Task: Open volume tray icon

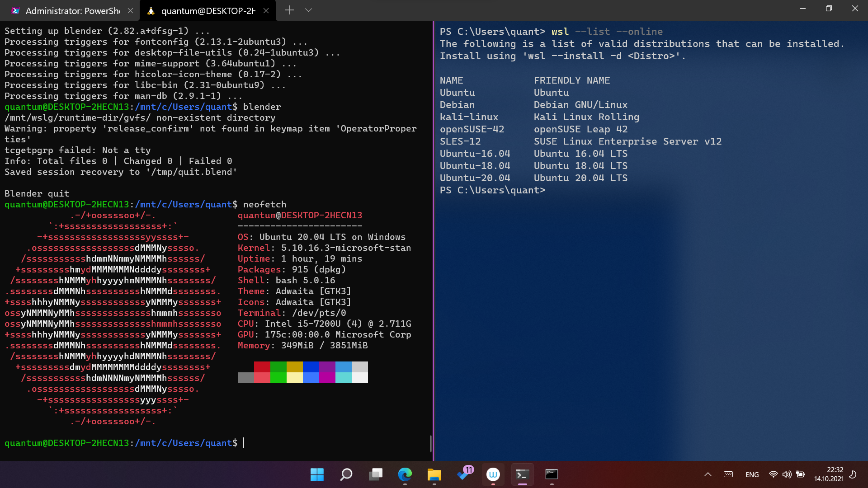Action: point(787,474)
